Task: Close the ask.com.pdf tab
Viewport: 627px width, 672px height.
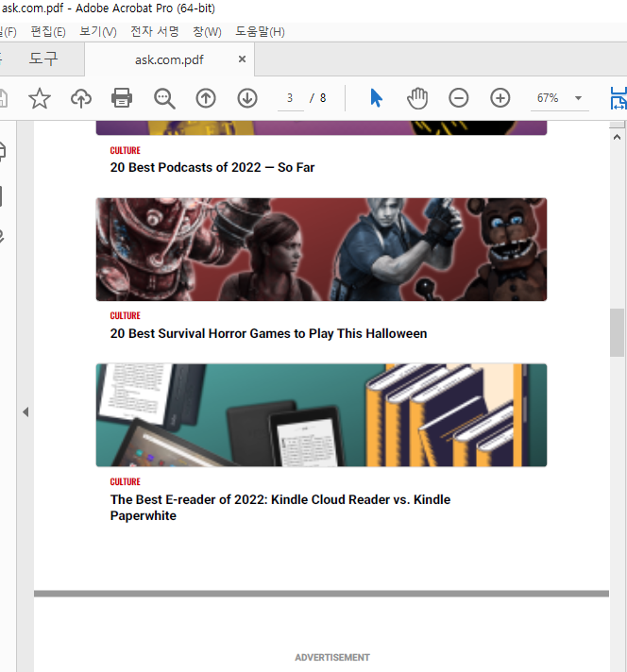Action: click(x=243, y=59)
